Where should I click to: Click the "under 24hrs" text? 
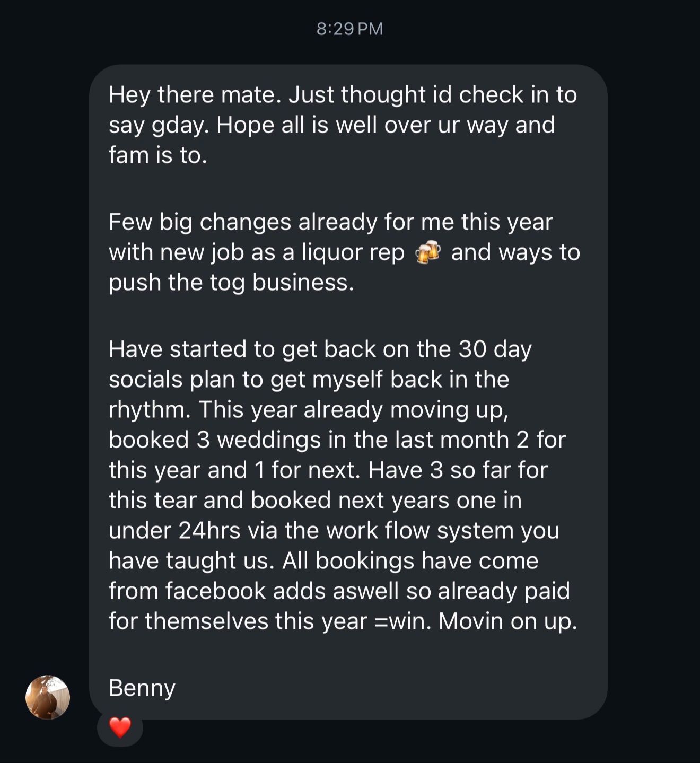coord(174,530)
